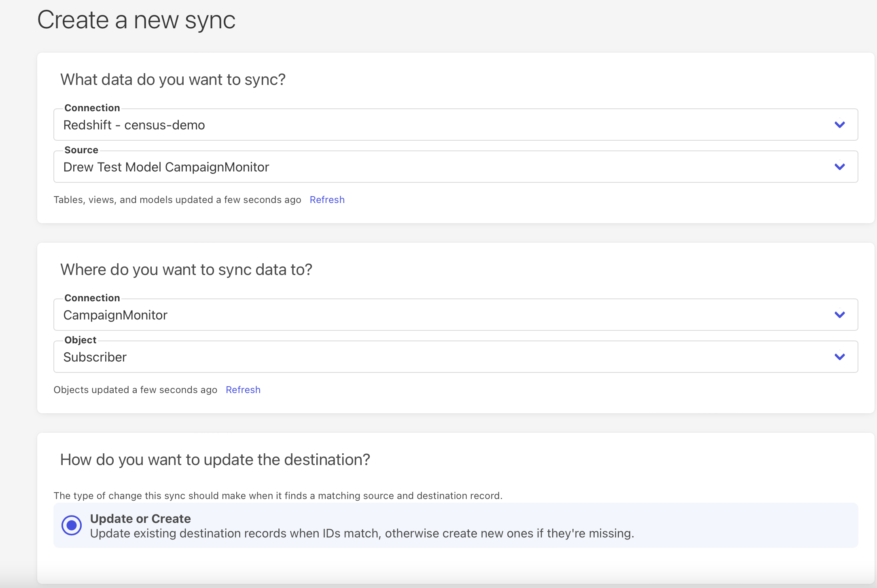Click the 'What data do you want to sync?' heading

(x=173, y=80)
